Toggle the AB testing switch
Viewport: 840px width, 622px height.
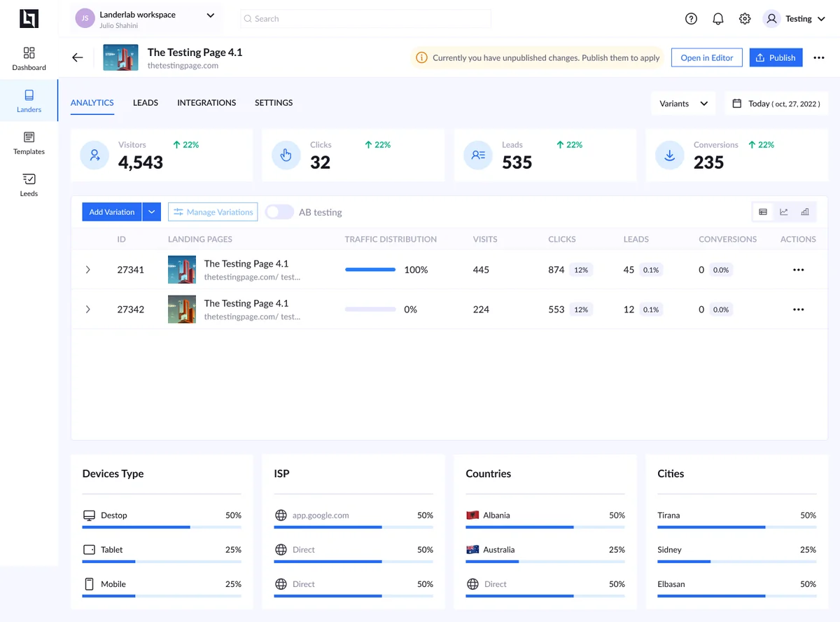coord(279,212)
